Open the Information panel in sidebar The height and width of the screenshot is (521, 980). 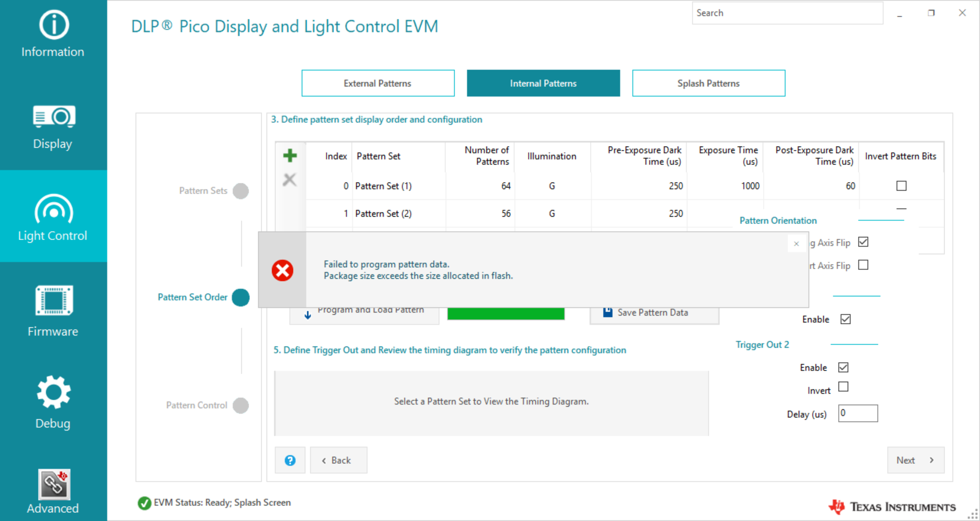(x=53, y=33)
